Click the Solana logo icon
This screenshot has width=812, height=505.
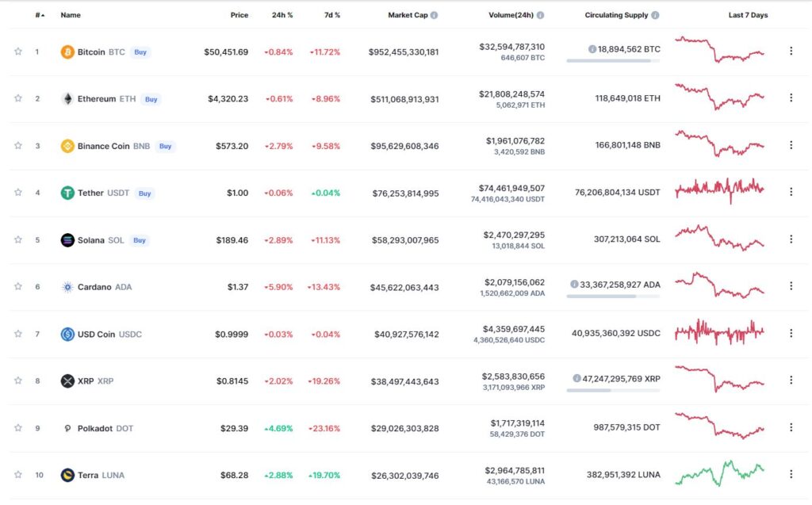67,240
